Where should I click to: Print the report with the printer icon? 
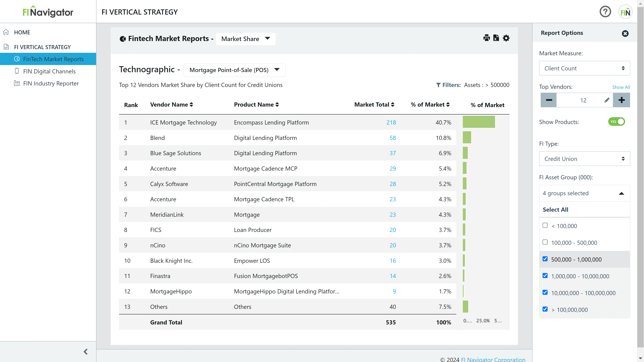point(487,38)
